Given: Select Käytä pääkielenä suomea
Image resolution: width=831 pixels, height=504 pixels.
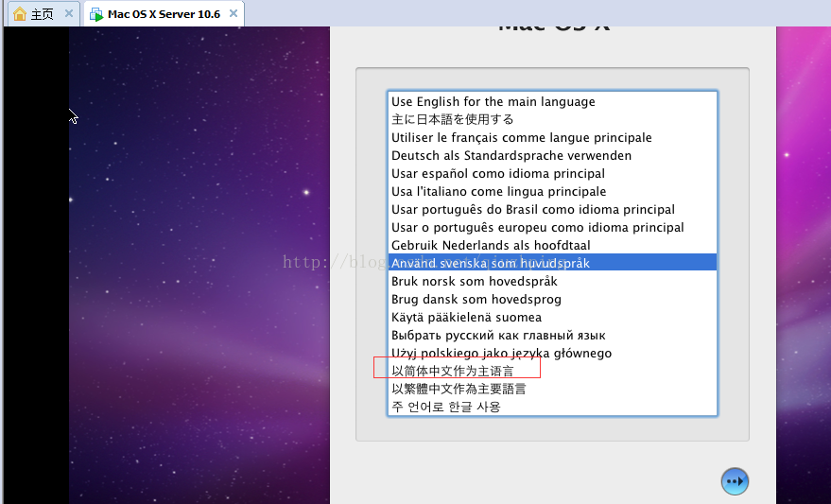Looking at the screenshot, I should (552, 317).
